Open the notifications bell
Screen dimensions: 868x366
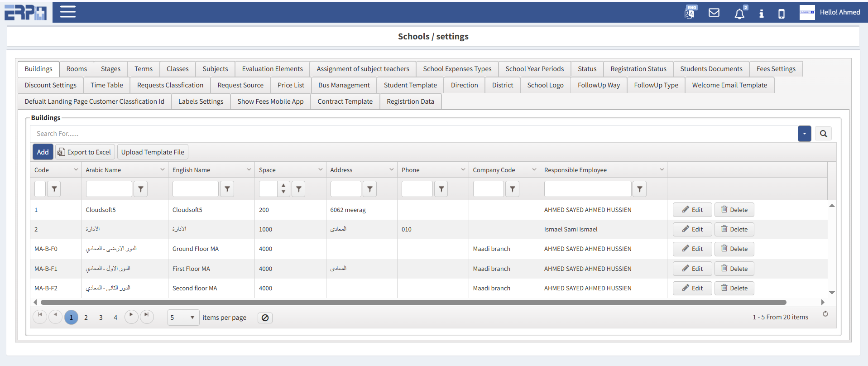coord(739,14)
